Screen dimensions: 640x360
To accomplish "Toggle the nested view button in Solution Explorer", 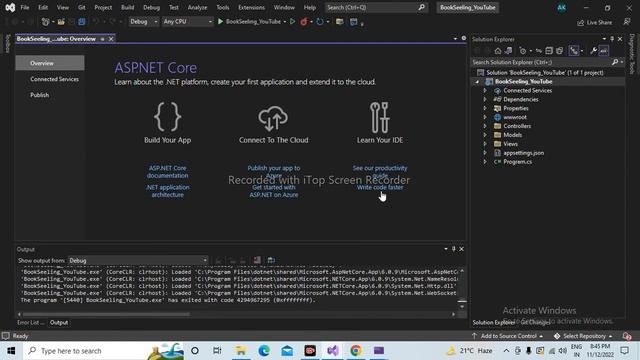I will click(x=574, y=51).
